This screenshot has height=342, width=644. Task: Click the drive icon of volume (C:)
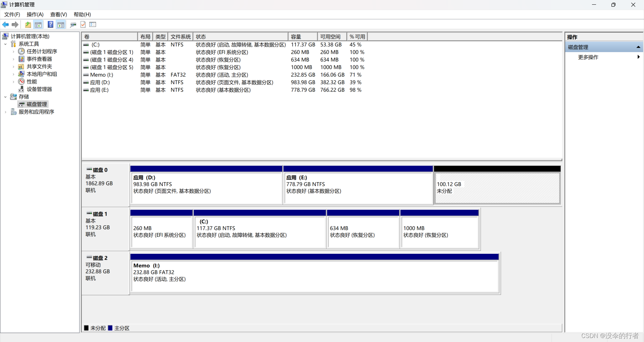coord(86,45)
